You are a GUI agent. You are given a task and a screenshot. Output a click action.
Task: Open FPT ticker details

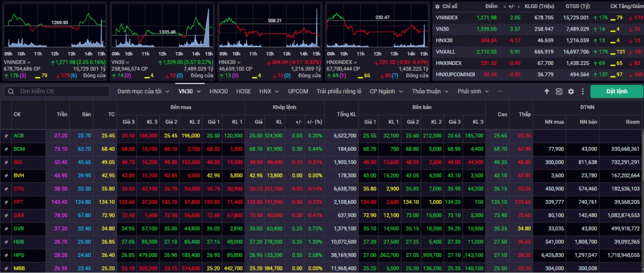18,202
